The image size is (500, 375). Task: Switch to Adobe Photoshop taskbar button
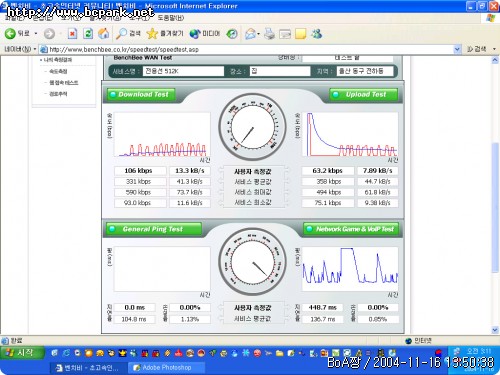tap(165, 367)
